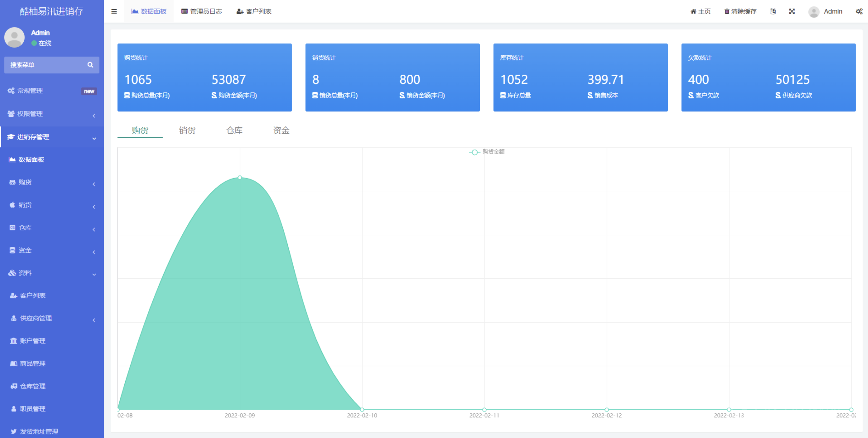Open the 管理员日志 top menu item
Viewport: 868px width, 438px height.
click(x=202, y=11)
